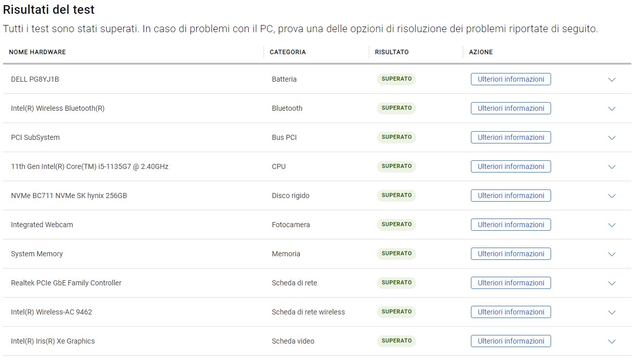This screenshot has width=643, height=364.
Task: Open Ulteriori informazioni for Batteria
Action: point(511,79)
